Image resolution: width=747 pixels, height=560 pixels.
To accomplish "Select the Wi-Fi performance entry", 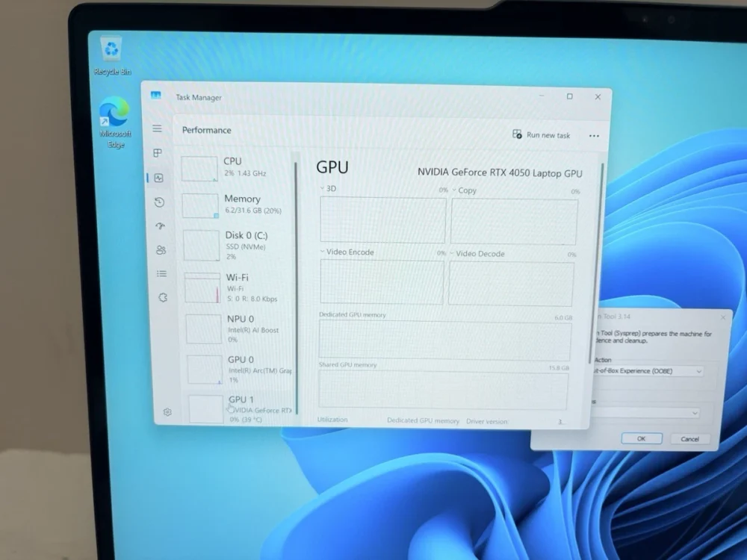I will 238,287.
